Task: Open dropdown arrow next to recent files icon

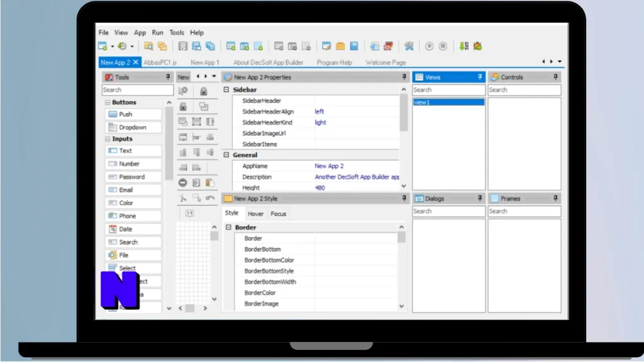Action: [132, 47]
